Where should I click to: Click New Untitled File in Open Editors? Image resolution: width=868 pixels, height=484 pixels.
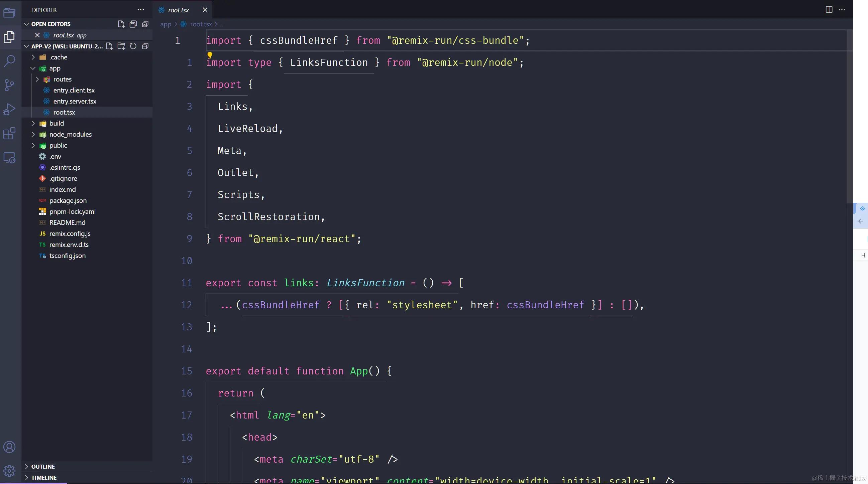coord(121,24)
